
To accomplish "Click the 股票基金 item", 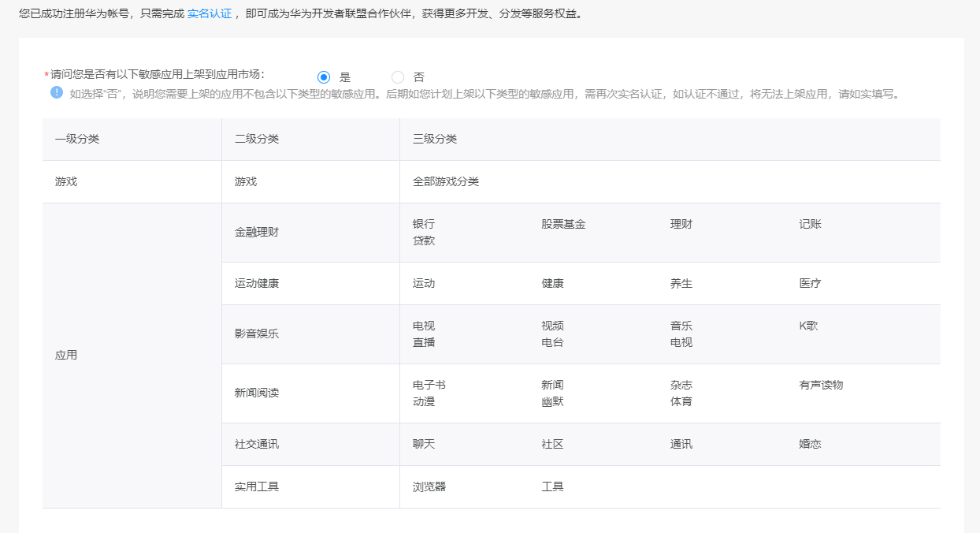I will pos(563,224).
